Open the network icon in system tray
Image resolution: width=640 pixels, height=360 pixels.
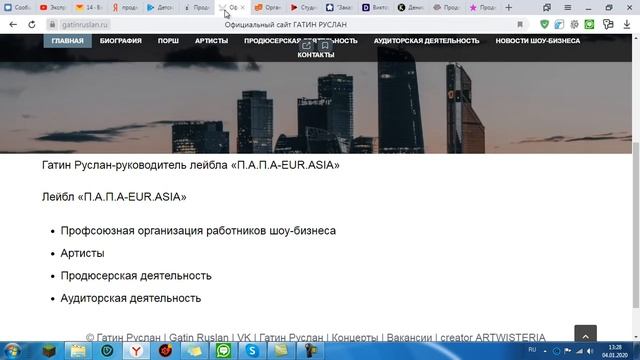pyautogui.click(x=579, y=351)
